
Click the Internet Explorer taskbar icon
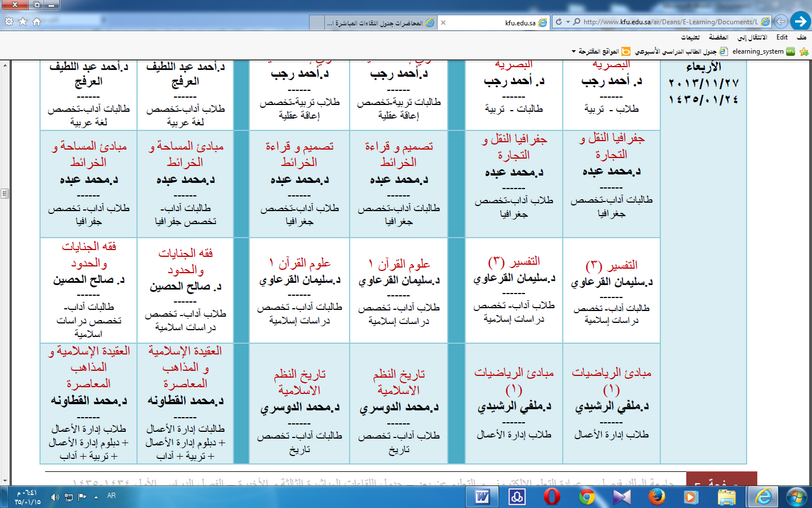click(x=764, y=497)
